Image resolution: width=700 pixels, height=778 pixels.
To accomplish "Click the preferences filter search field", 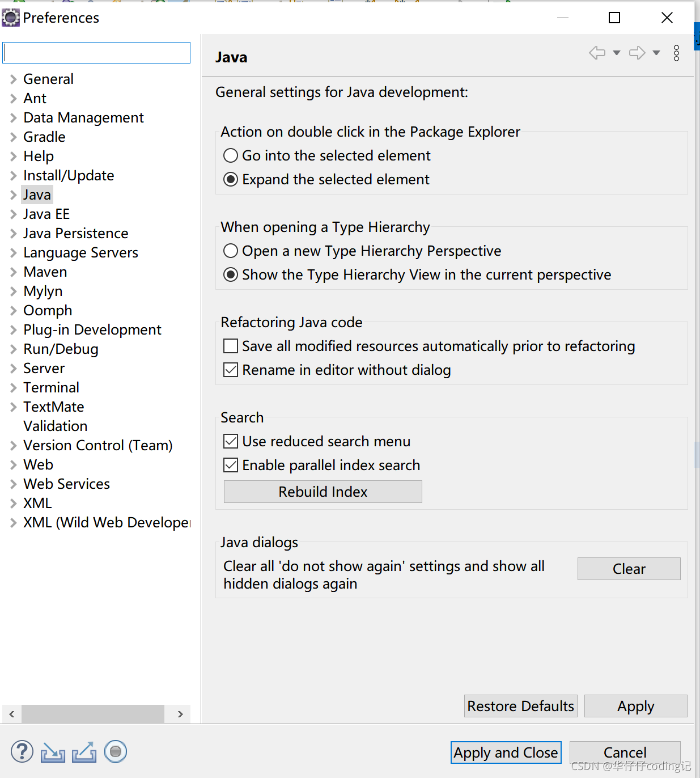I will point(96,52).
